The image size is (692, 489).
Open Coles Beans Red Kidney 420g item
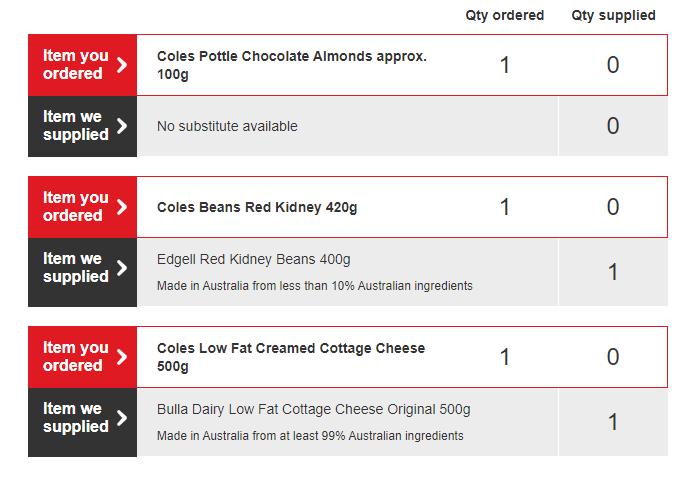[x=257, y=207]
